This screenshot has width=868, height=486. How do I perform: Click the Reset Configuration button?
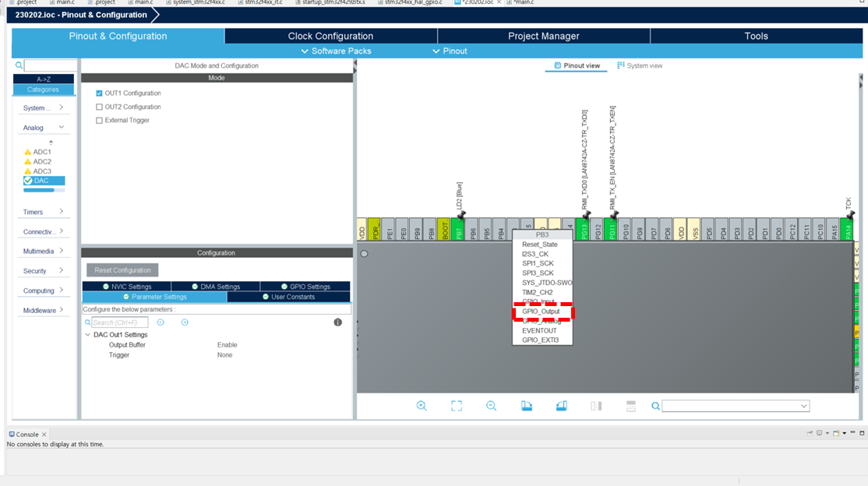[122, 270]
